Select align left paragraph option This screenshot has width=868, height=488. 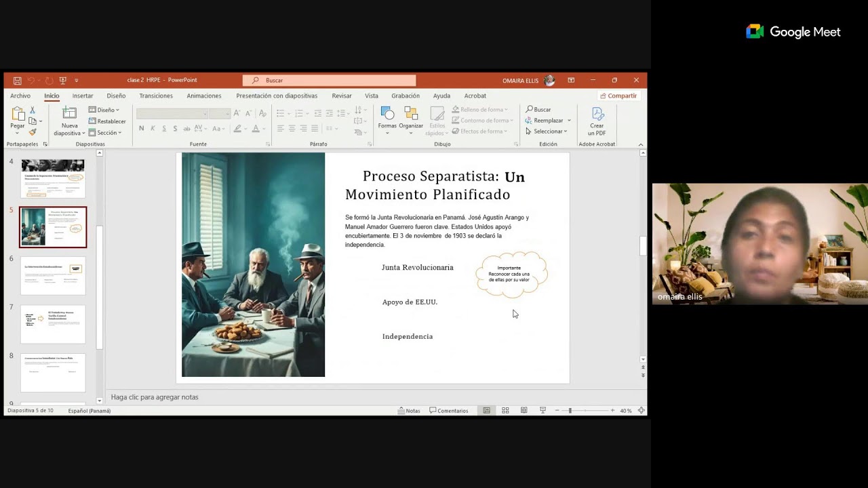coord(280,128)
